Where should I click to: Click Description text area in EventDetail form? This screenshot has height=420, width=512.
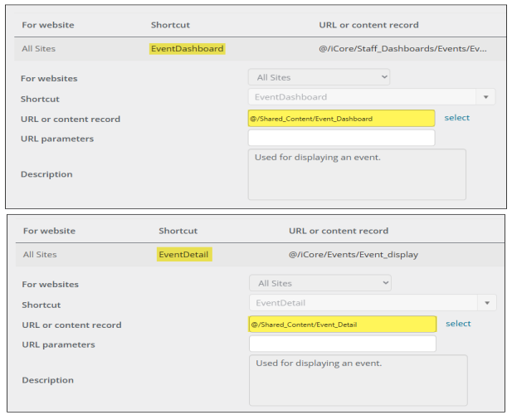[358, 380]
